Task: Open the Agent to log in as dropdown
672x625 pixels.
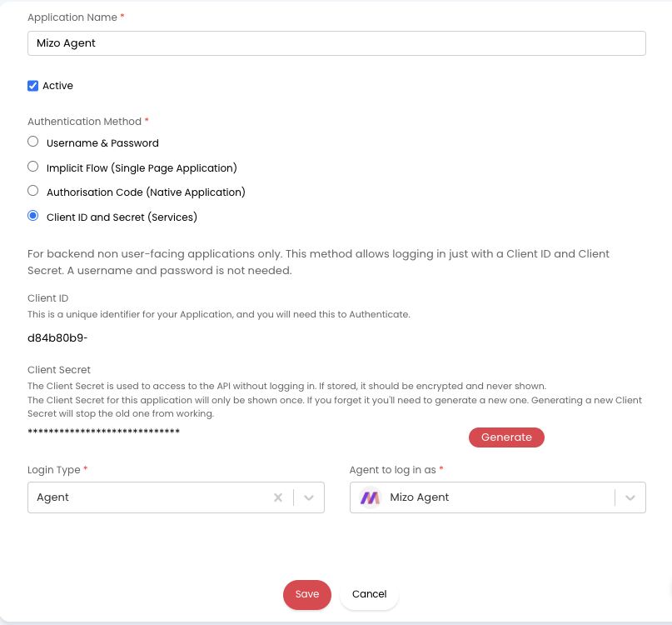Action: [630, 497]
